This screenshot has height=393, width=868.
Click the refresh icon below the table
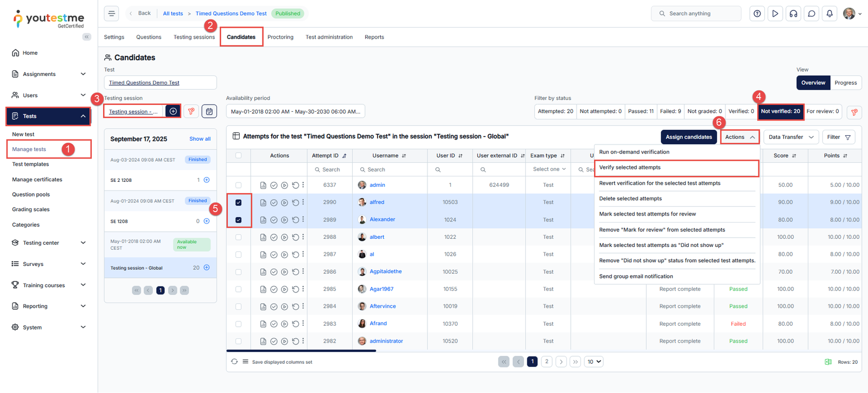(x=234, y=362)
